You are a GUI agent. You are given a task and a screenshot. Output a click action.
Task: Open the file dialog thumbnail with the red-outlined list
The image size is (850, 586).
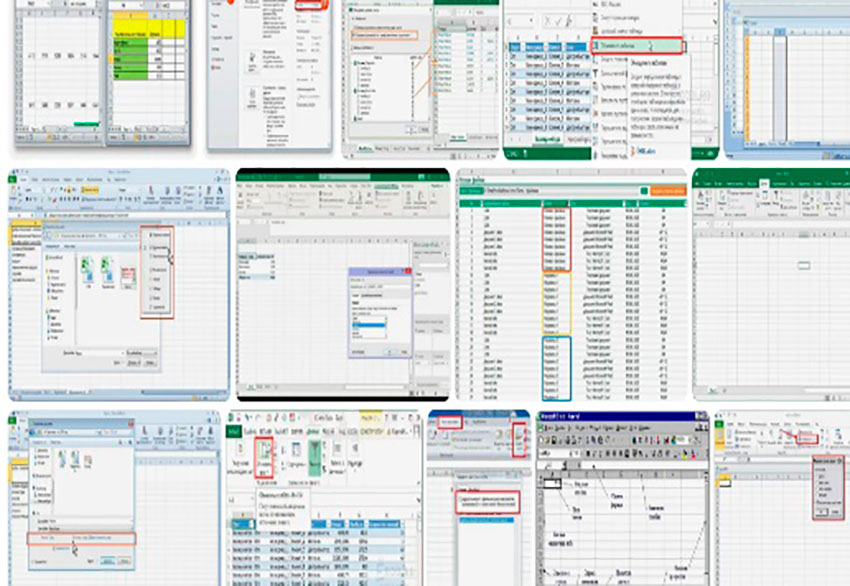click(119, 284)
